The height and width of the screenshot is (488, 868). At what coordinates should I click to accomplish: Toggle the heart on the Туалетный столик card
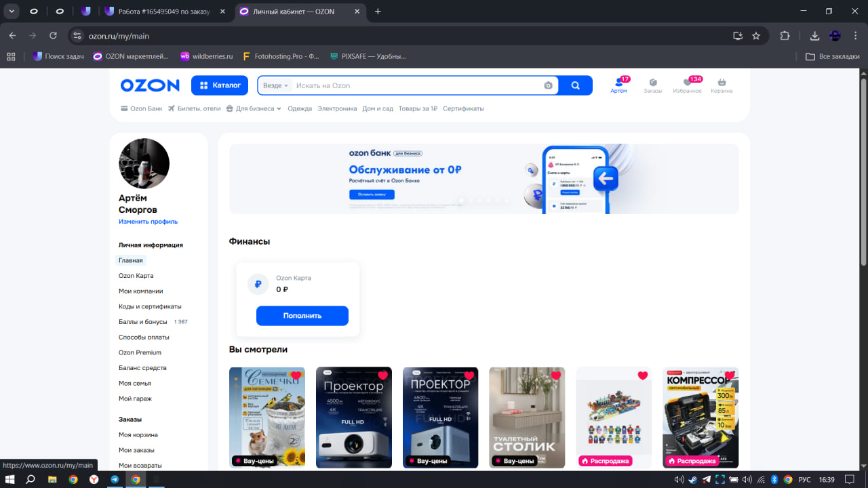point(556,375)
